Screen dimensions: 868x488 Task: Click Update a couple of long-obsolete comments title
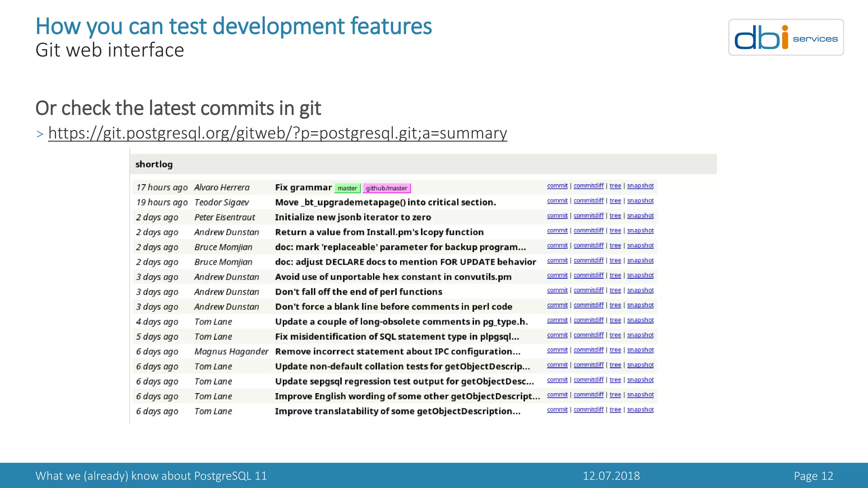[x=401, y=322]
